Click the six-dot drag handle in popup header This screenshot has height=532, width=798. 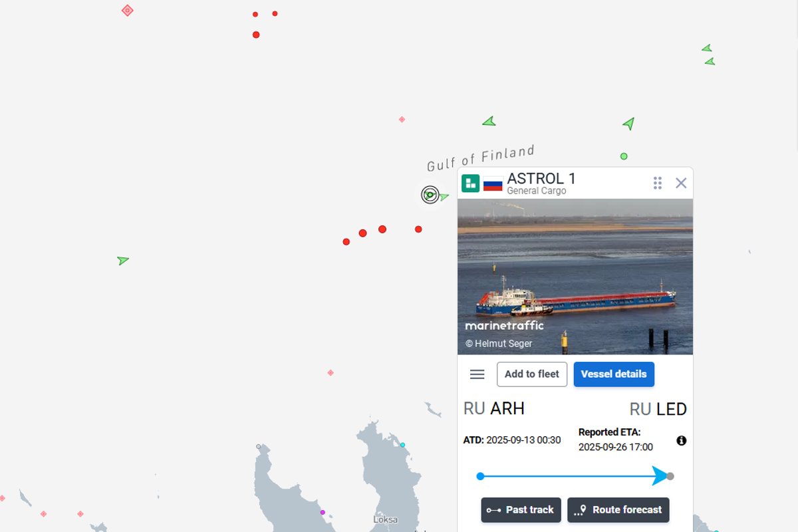[x=658, y=183]
